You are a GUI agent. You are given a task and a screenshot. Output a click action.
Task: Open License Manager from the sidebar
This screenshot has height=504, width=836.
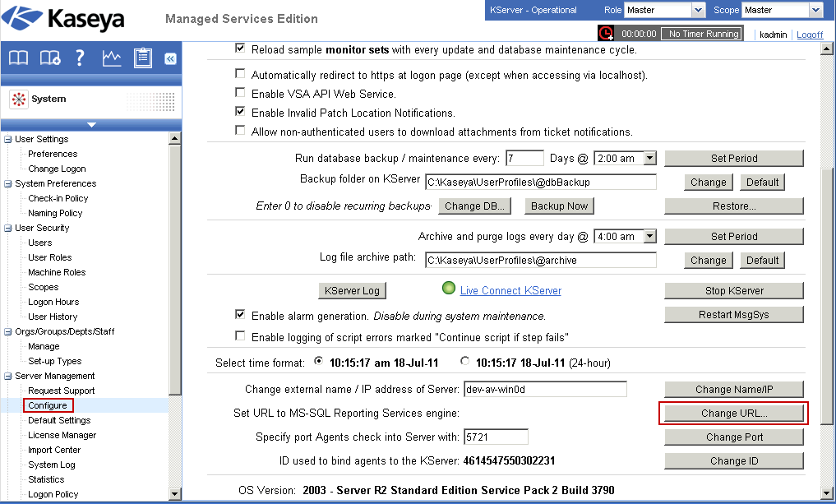pyautogui.click(x=62, y=435)
